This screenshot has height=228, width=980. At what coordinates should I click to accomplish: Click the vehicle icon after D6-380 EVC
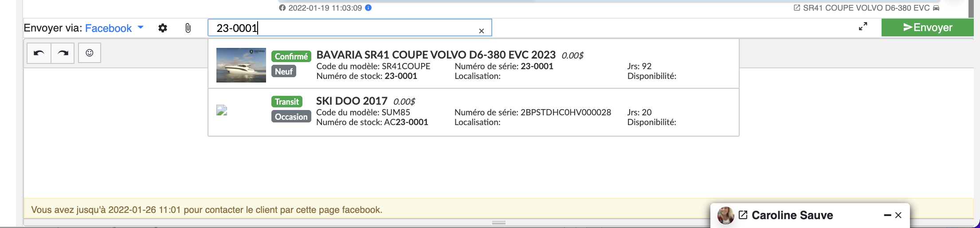936,8
